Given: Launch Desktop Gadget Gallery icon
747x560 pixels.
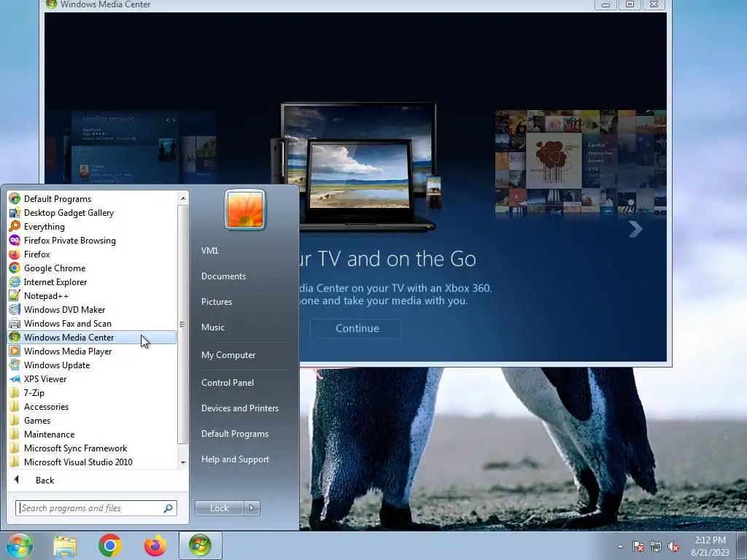Looking at the screenshot, I should pyautogui.click(x=15, y=212).
